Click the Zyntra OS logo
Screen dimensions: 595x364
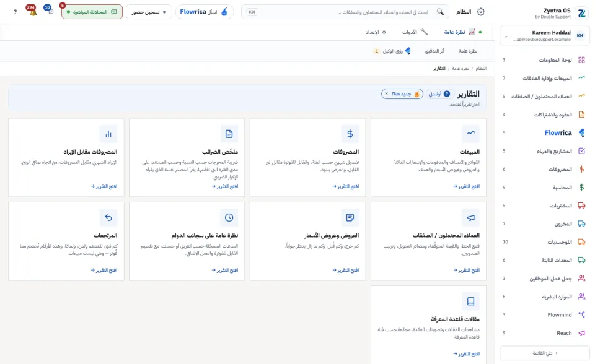tap(581, 13)
